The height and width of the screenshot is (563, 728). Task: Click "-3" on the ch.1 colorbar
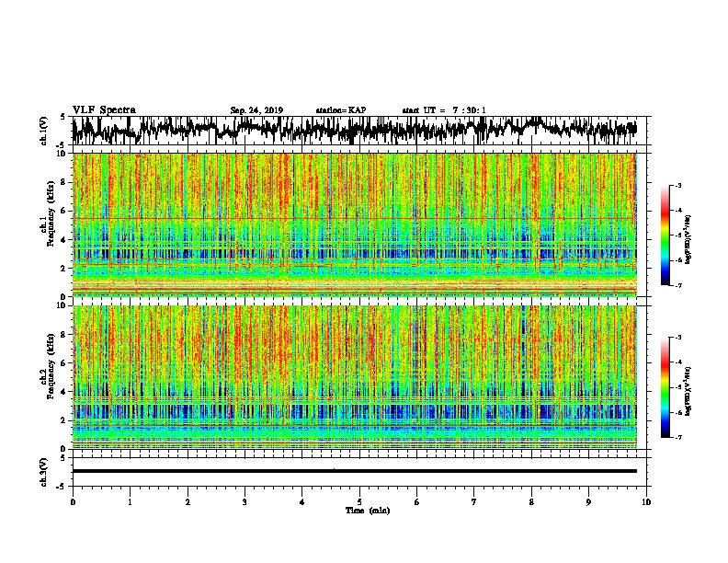(677, 185)
